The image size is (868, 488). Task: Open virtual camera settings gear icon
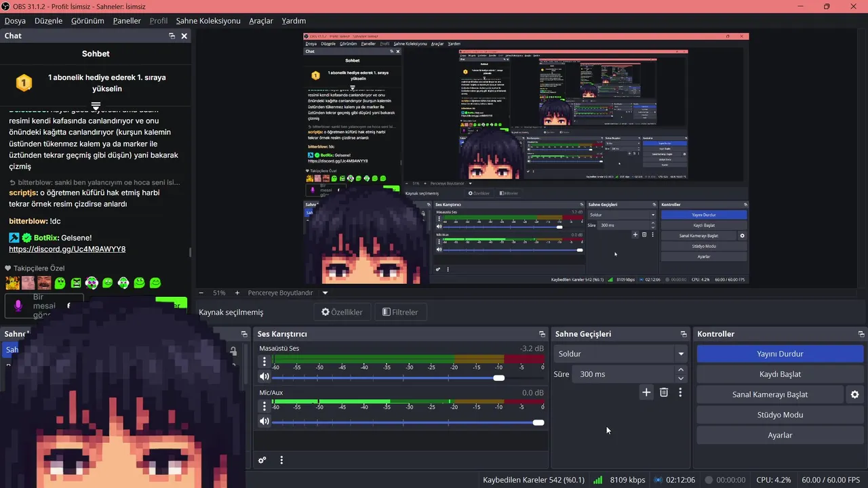point(854,394)
